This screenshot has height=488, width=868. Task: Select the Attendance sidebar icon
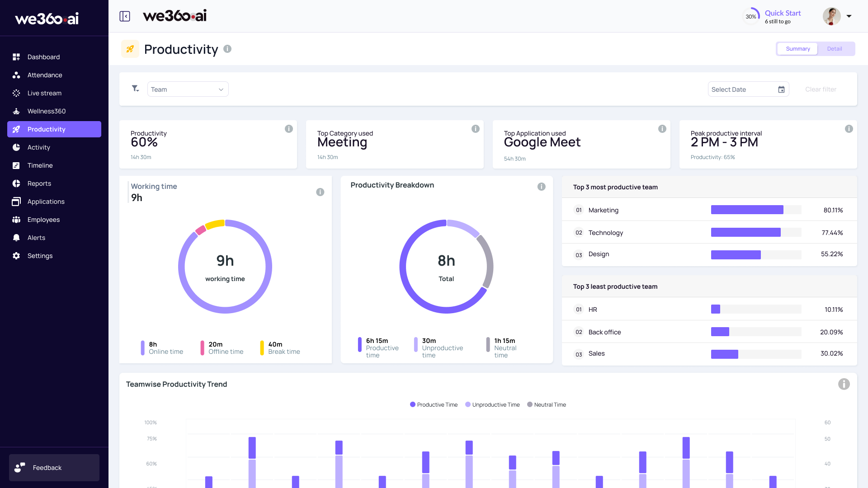16,75
